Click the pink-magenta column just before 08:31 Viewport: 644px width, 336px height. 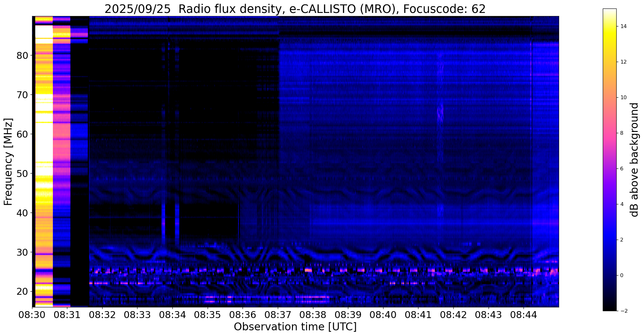click(x=61, y=142)
